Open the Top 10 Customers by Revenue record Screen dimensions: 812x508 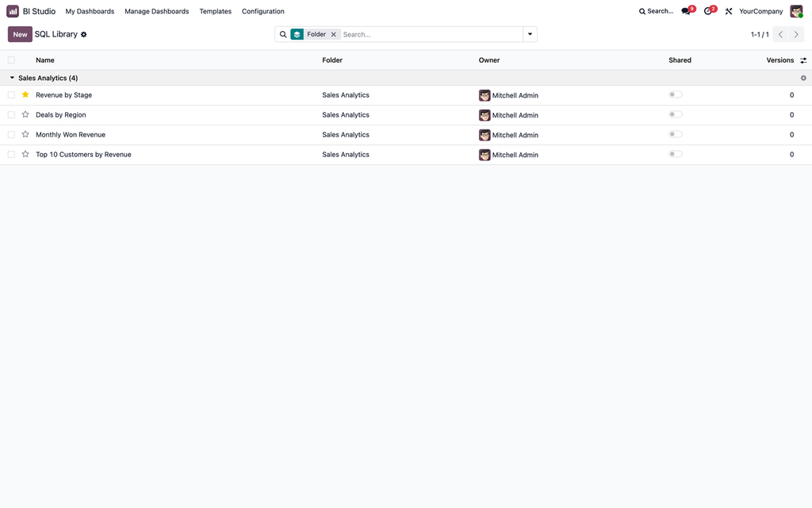[x=83, y=155]
